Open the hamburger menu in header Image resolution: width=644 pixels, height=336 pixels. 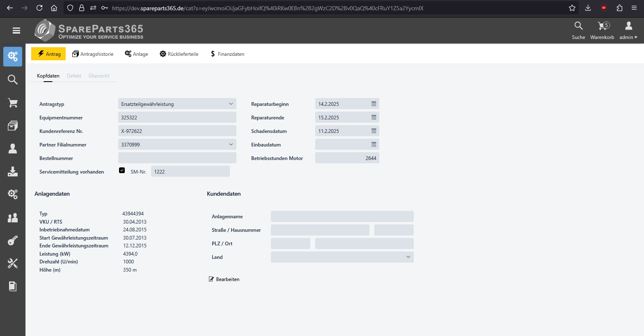16,30
